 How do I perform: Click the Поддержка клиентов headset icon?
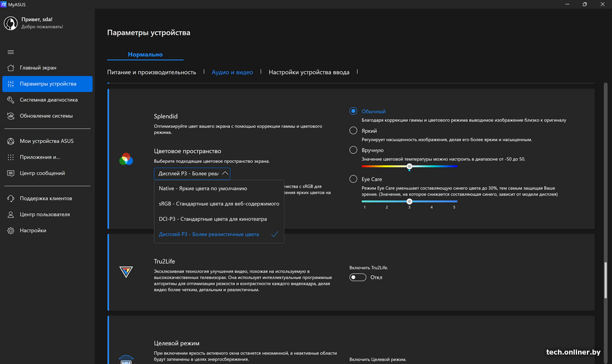coord(11,198)
